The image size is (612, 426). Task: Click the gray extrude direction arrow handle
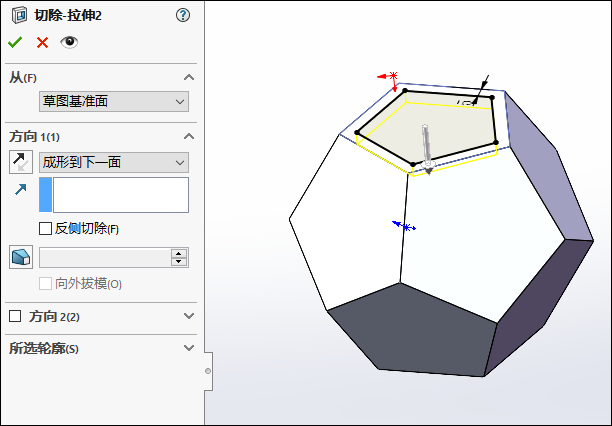pos(427,150)
